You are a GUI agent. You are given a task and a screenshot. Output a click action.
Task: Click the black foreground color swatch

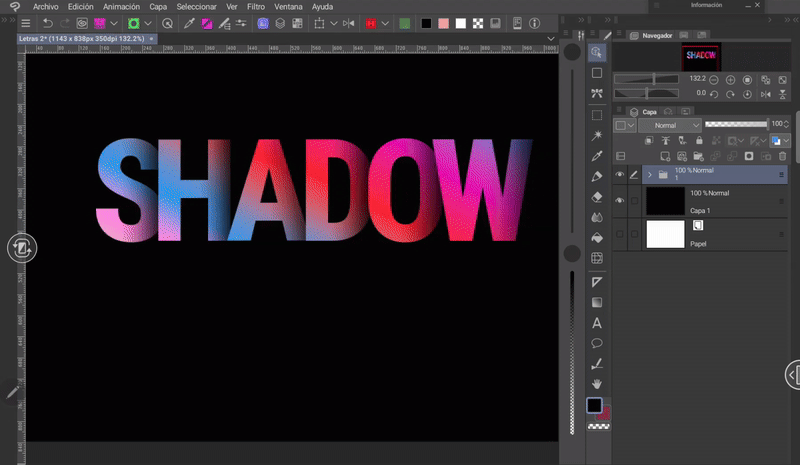[594, 406]
